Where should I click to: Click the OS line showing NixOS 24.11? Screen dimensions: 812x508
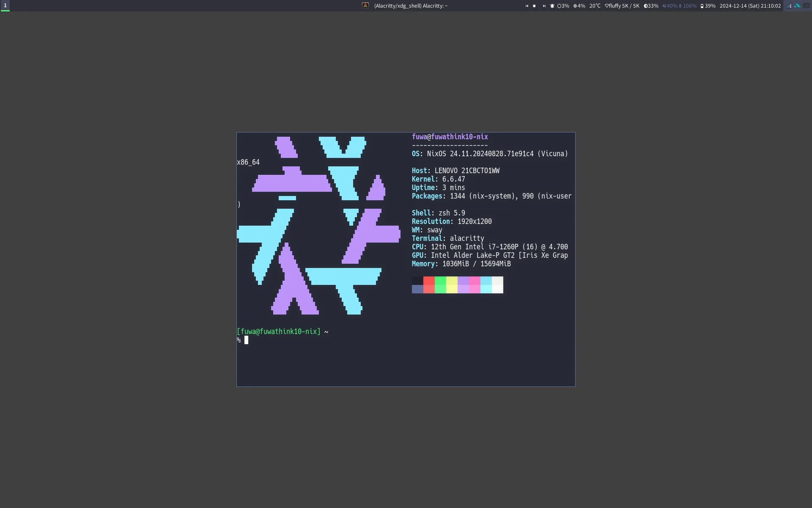[490, 154]
